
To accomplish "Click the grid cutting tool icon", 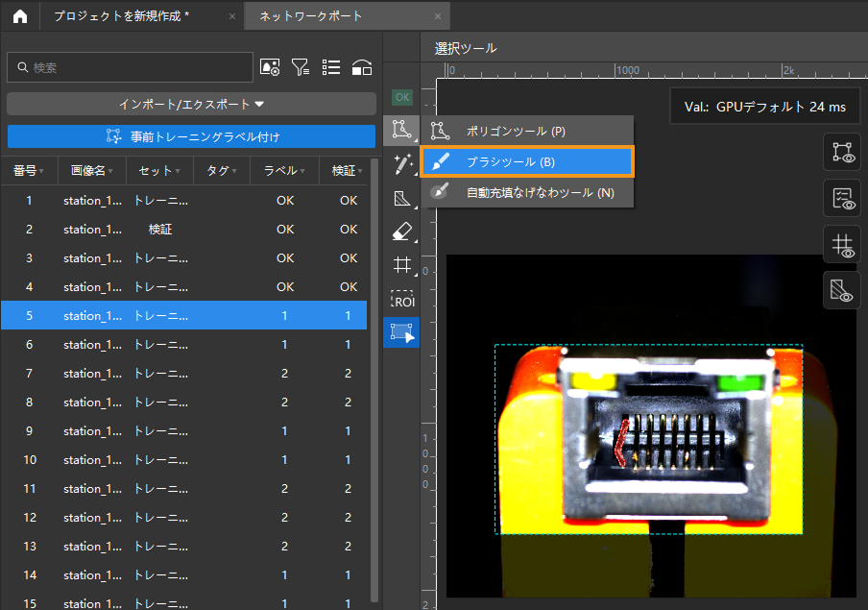I will tap(402, 265).
